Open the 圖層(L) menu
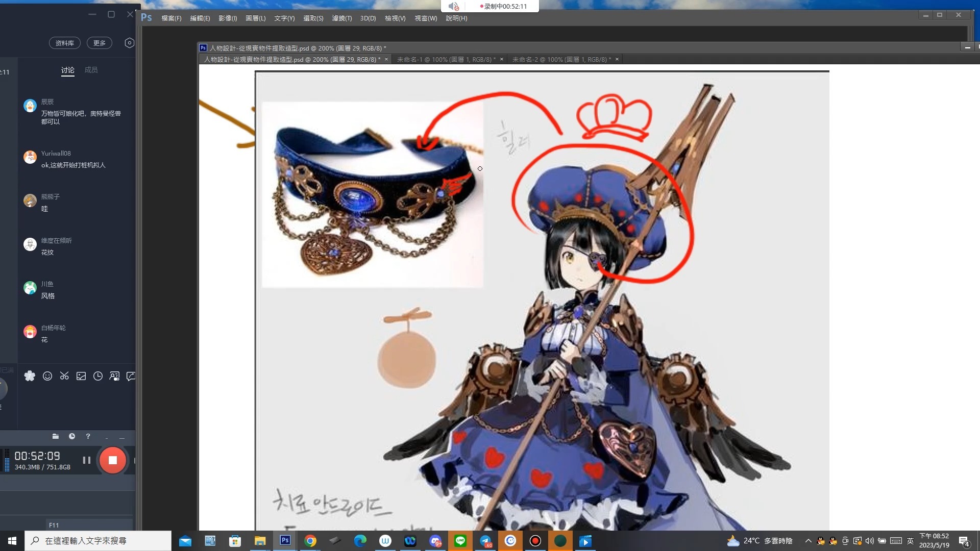The image size is (980, 551). 255,18
